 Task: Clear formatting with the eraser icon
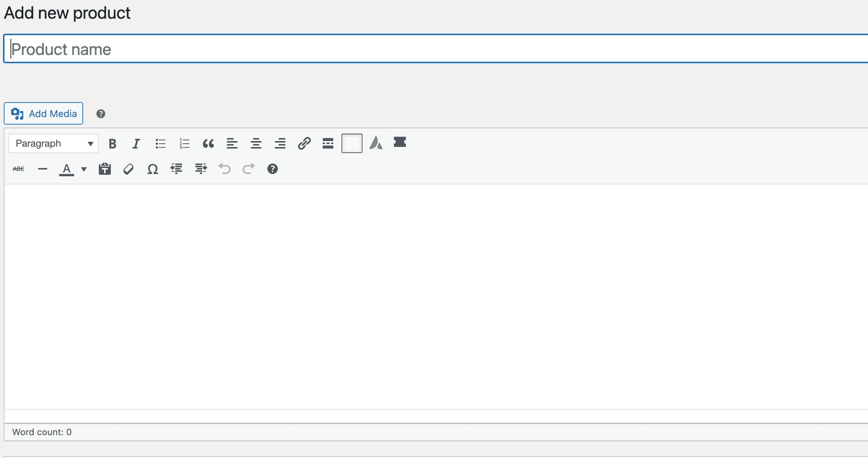point(128,169)
